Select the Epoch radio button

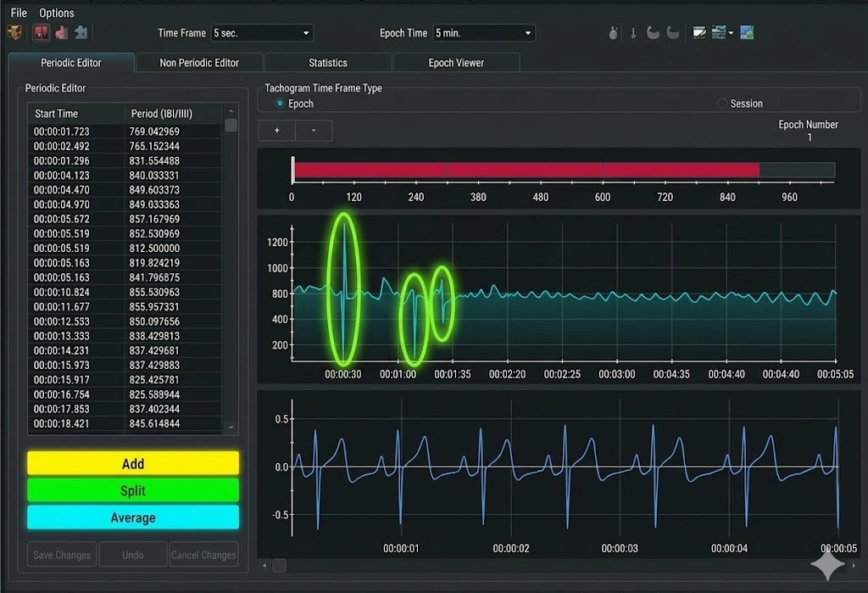(x=281, y=103)
